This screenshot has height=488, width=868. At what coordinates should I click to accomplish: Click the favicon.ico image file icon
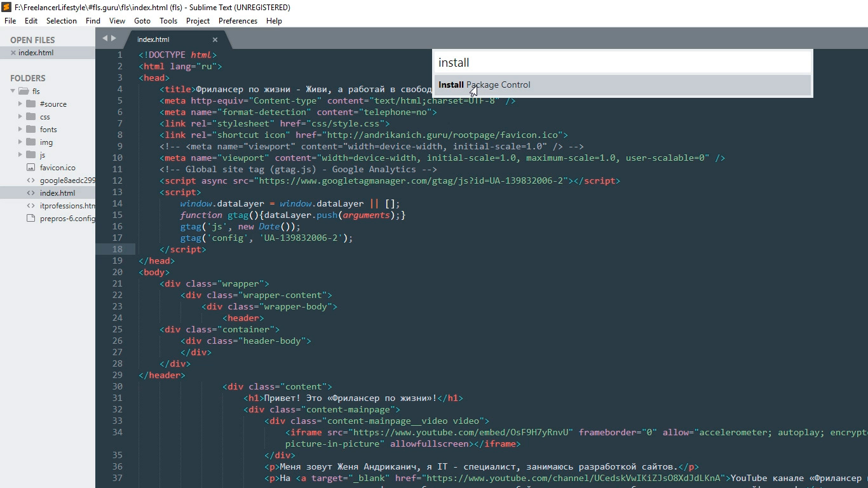tap(31, 168)
